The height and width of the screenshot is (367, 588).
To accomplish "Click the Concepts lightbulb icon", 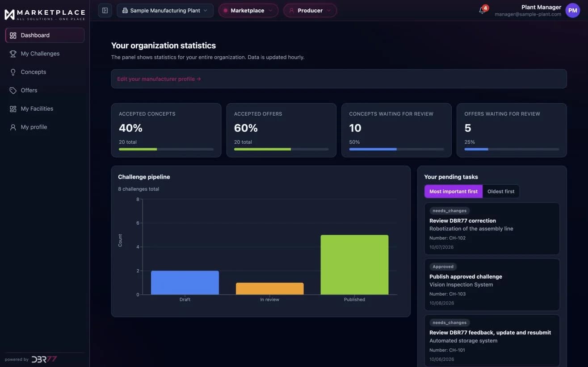I will [x=13, y=72].
